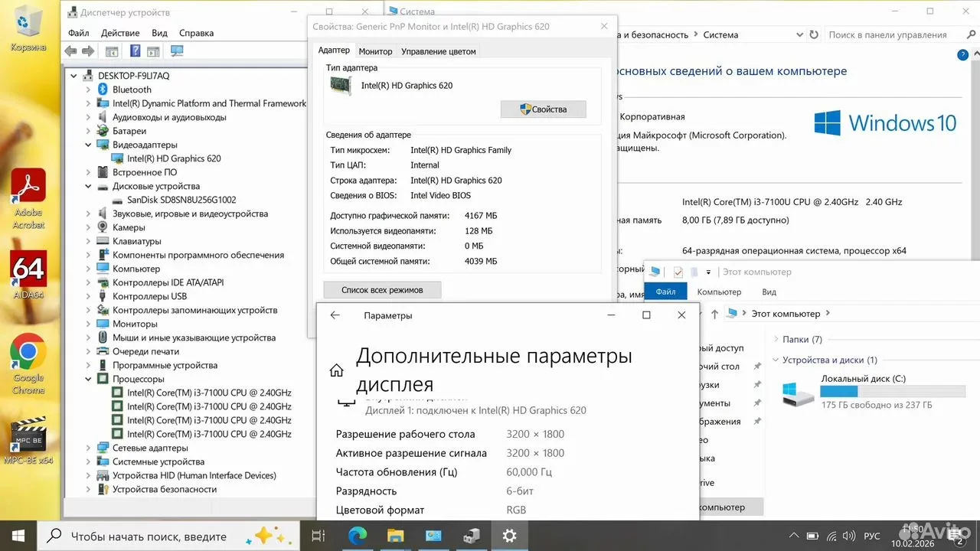Click the blue help icon in the System window
This screenshot has height=551, width=980.
pos(963,55)
